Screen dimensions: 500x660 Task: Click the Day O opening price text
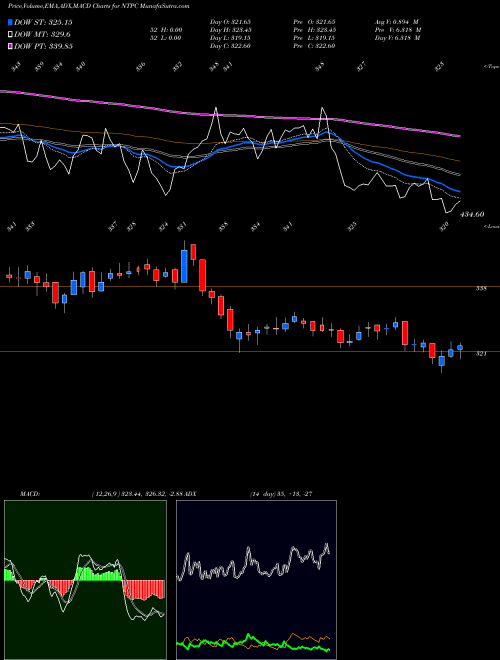pos(231,22)
